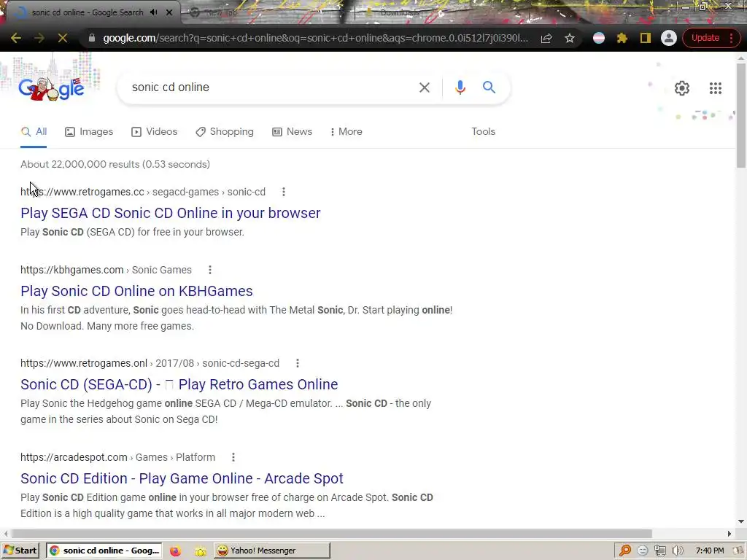Screen dimensions: 747x560
Task: Open the Windows Start button
Action: [20, 551]
